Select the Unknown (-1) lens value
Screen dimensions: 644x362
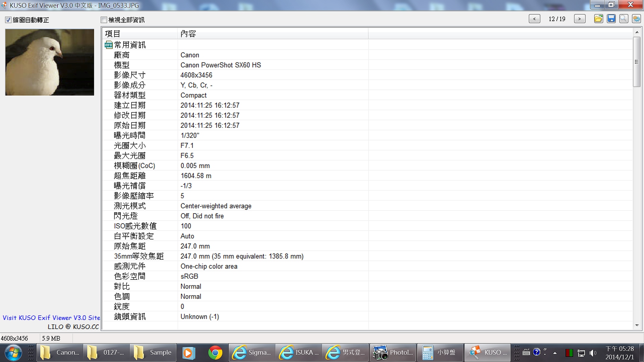coord(200,316)
